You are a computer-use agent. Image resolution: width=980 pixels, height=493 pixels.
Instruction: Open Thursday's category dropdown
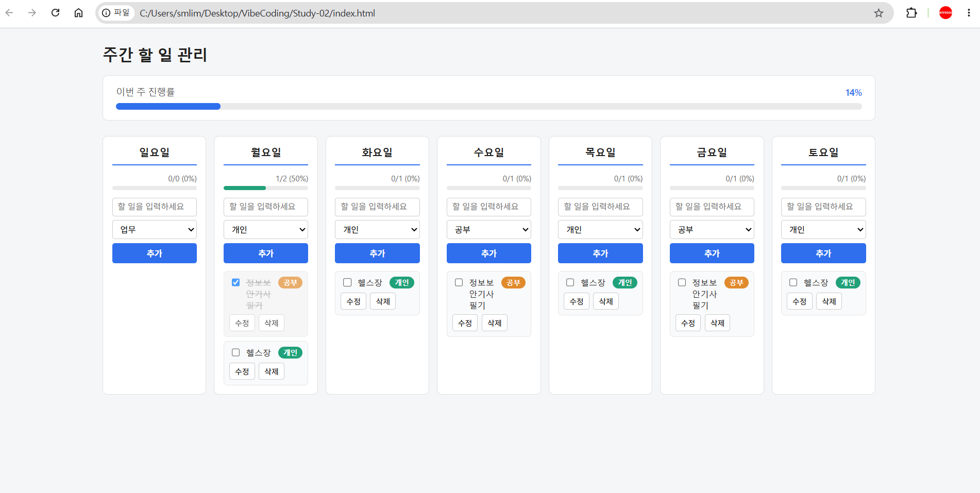[600, 230]
